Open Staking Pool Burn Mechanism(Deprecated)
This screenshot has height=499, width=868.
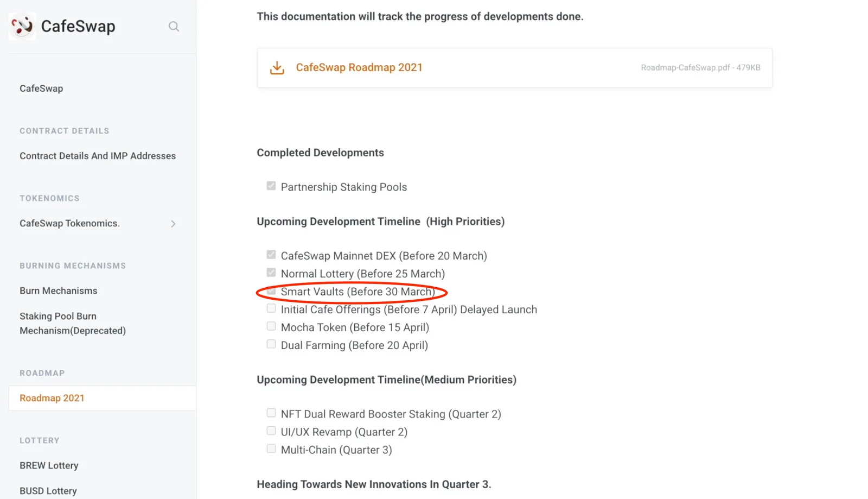click(x=73, y=323)
